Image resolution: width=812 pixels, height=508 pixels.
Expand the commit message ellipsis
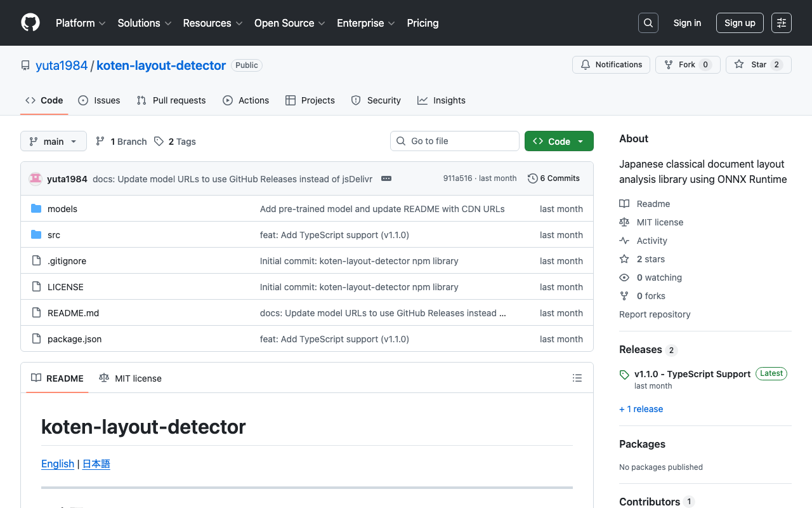tap(386, 178)
